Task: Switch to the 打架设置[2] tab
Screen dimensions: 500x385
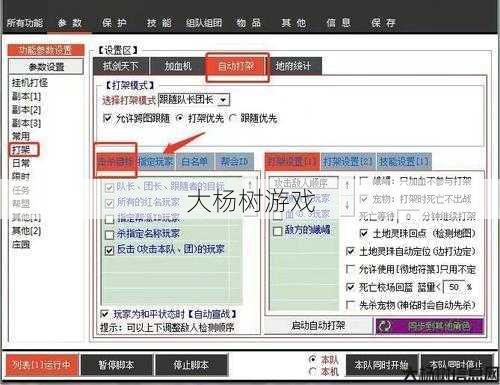Action: (348, 162)
